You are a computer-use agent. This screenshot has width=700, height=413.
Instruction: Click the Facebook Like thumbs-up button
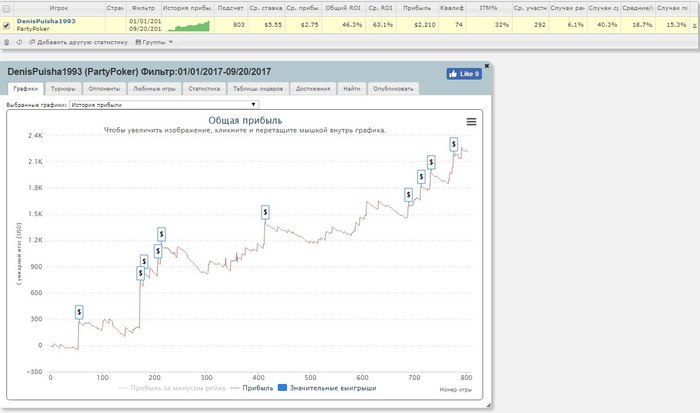tap(464, 74)
